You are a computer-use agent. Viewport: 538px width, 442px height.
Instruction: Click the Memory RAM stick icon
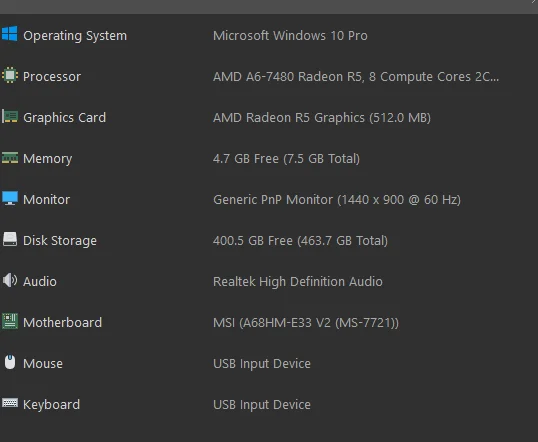[10, 158]
